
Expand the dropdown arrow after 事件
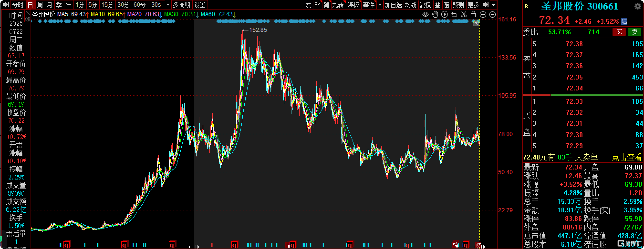click(380, 5)
